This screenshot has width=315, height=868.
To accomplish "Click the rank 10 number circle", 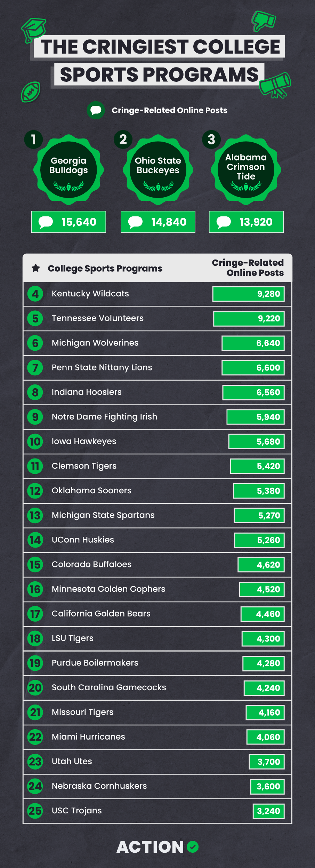I will (35, 441).
